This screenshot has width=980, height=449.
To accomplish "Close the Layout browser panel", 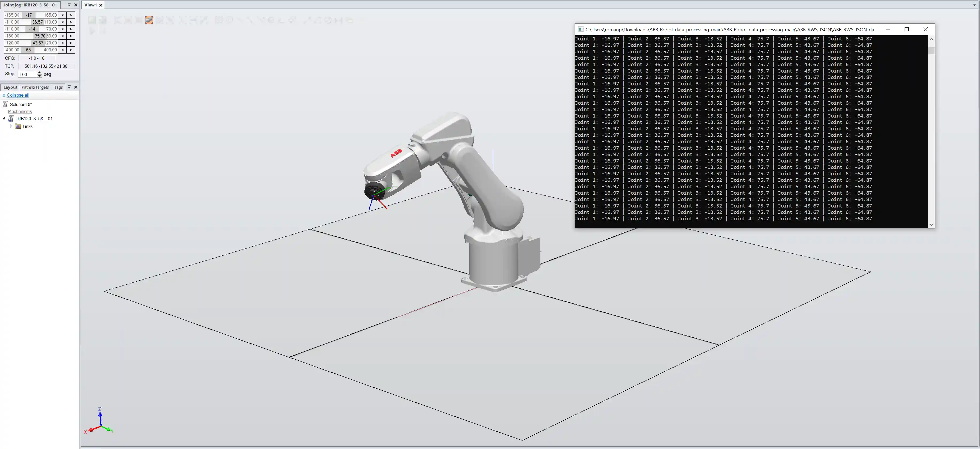I will 76,87.
